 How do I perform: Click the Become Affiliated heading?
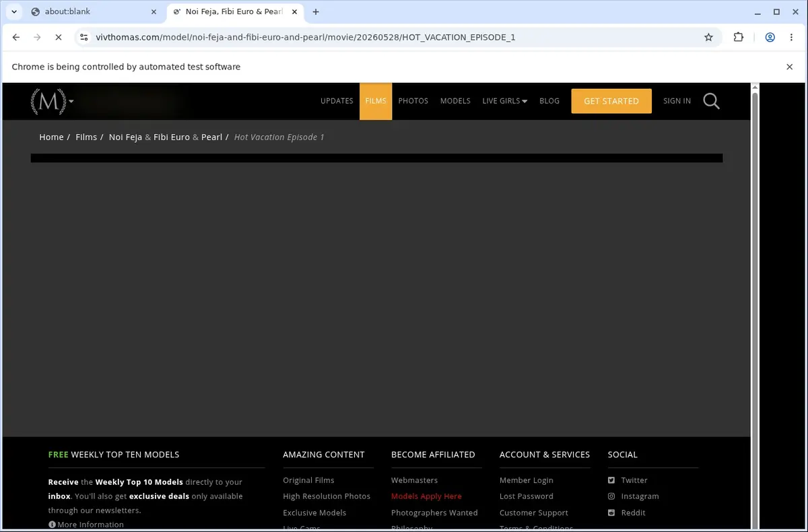pyautogui.click(x=433, y=455)
